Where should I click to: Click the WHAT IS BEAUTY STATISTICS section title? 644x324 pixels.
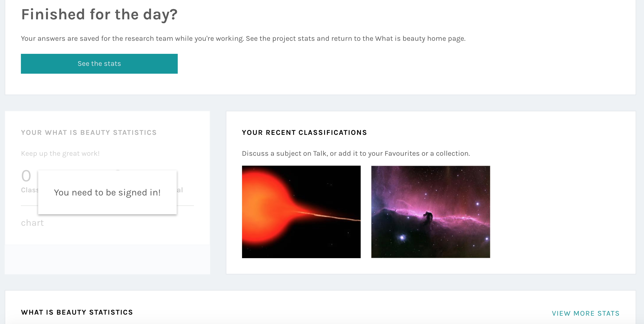point(77,312)
